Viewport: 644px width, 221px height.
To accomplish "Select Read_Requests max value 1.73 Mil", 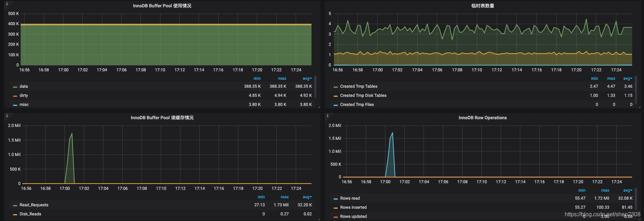I will point(281,205).
